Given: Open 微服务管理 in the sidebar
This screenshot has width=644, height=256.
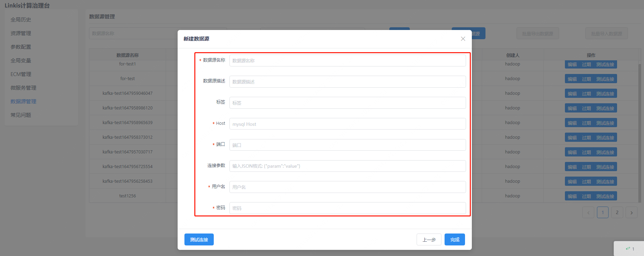Looking at the screenshot, I should click(23, 88).
